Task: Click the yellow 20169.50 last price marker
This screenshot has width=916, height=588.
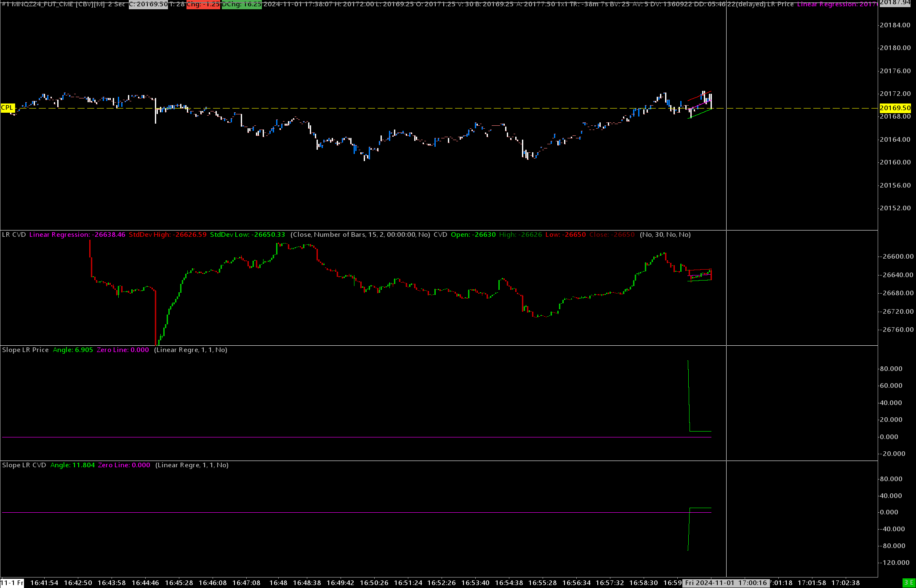Action: point(895,108)
